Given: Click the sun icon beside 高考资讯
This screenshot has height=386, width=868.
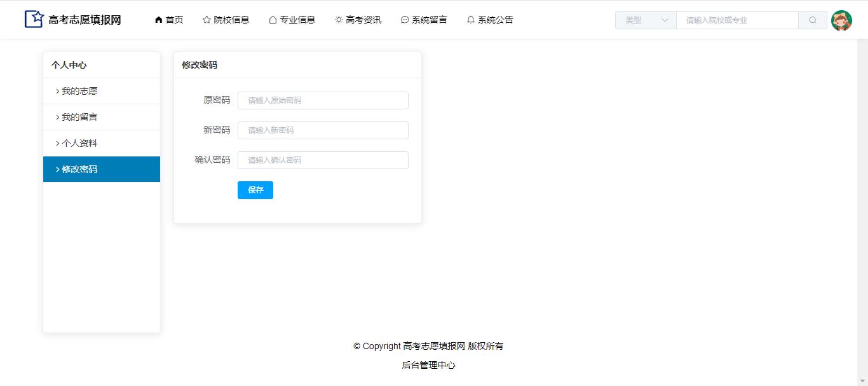Looking at the screenshot, I should (x=339, y=20).
